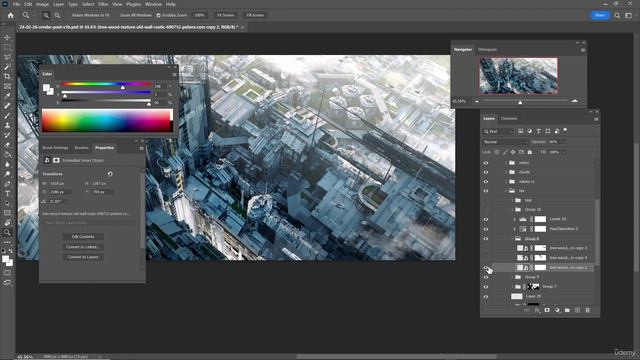Viewport: 640px width, 360px height.
Task: Choose the Zoom Out magnifier option
Action: (x=57, y=16)
